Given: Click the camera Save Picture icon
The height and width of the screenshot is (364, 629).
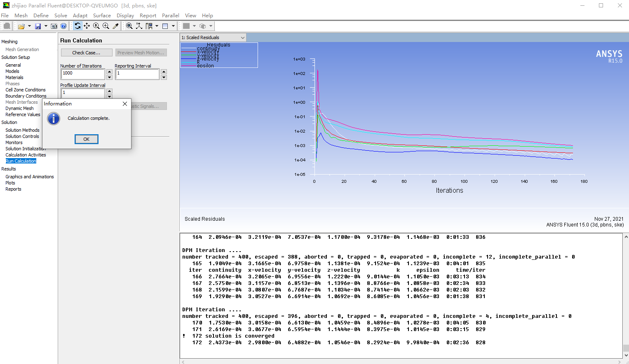Looking at the screenshot, I should (54, 26).
